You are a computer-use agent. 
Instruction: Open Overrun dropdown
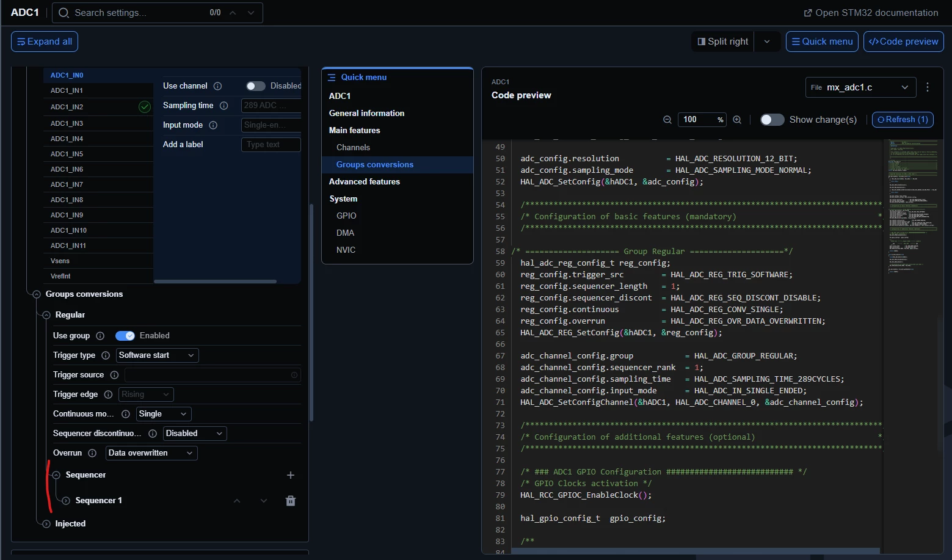151,453
